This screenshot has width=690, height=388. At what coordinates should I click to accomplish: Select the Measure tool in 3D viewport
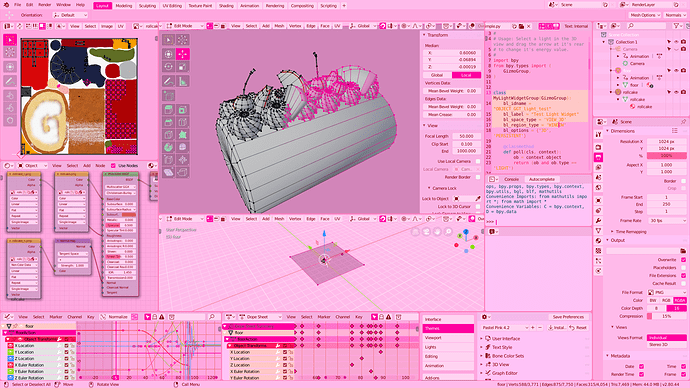[x=182, y=81]
